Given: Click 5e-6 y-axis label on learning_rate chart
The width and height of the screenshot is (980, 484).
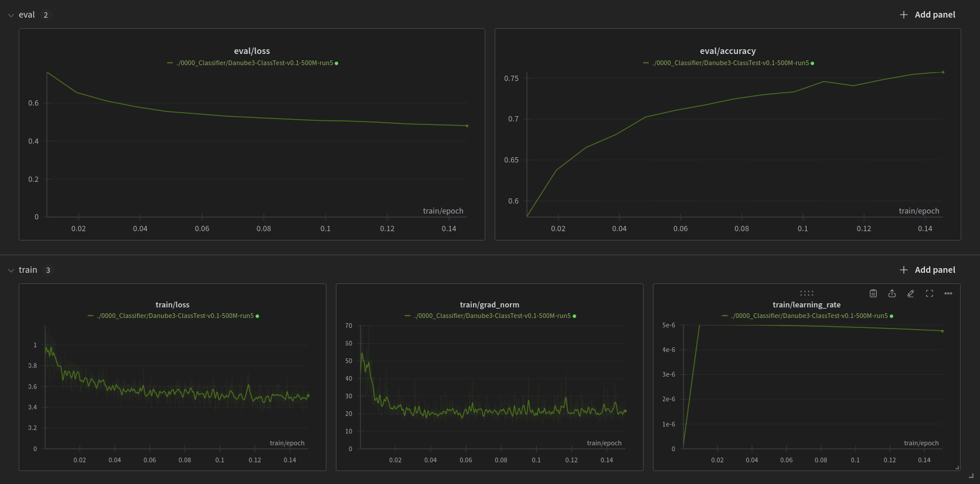Looking at the screenshot, I should point(669,325).
